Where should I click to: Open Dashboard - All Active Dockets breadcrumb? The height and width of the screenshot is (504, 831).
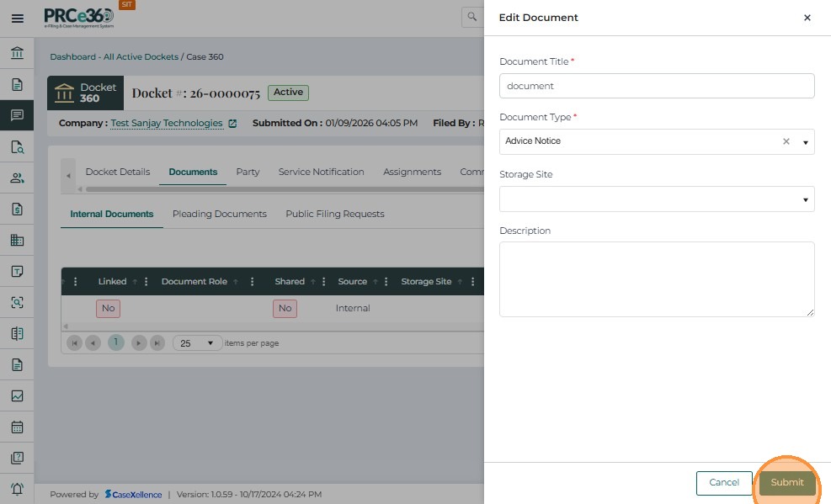(x=114, y=56)
